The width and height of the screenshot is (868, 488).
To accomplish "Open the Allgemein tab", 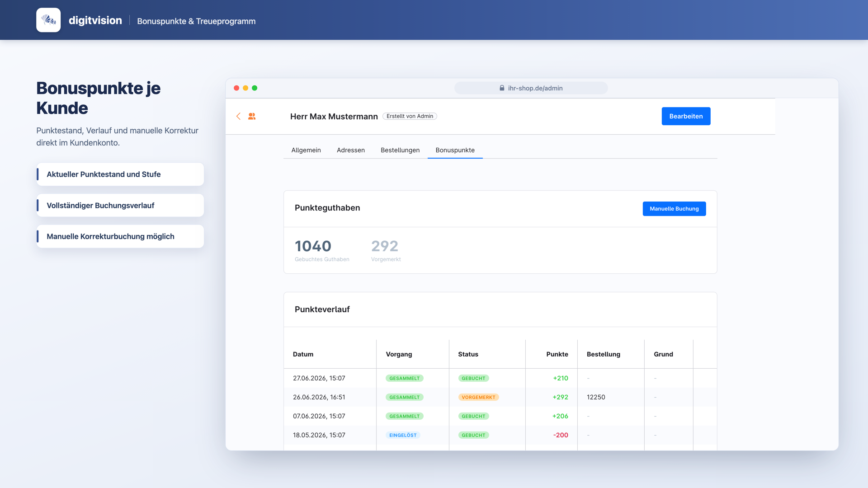I will point(306,150).
